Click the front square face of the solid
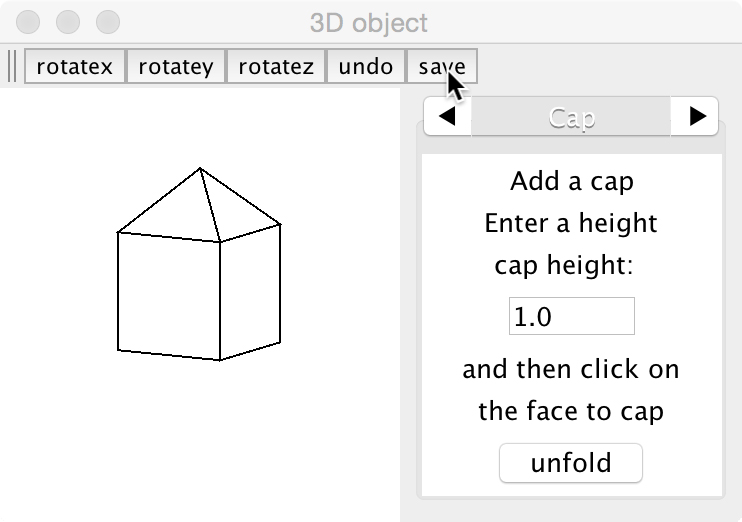The height and width of the screenshot is (522, 742). [168, 295]
